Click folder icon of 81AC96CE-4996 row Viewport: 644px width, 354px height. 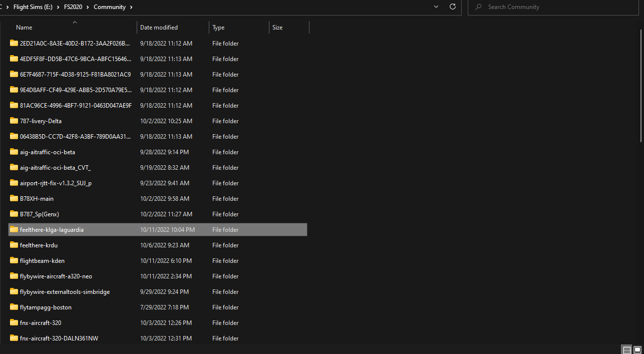[14, 105]
